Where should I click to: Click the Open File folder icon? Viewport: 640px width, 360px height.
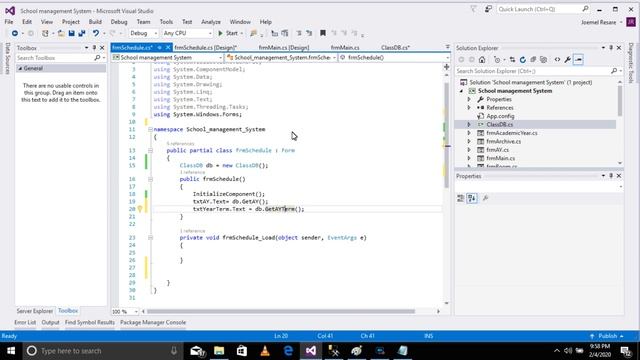pyautogui.click(x=61, y=33)
